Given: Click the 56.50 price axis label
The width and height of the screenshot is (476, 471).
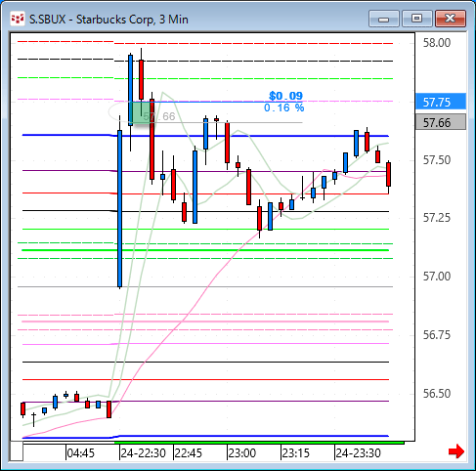Looking at the screenshot, I should coord(437,394).
